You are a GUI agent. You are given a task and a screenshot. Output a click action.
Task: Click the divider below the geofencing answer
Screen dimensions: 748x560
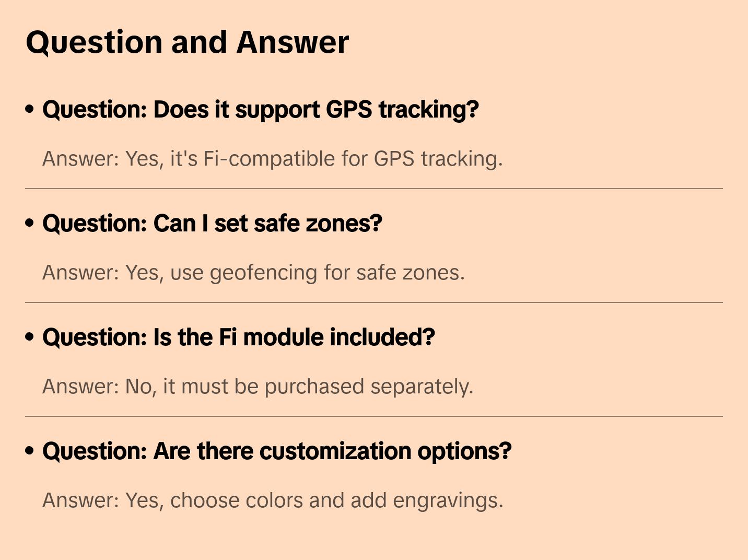point(374,302)
